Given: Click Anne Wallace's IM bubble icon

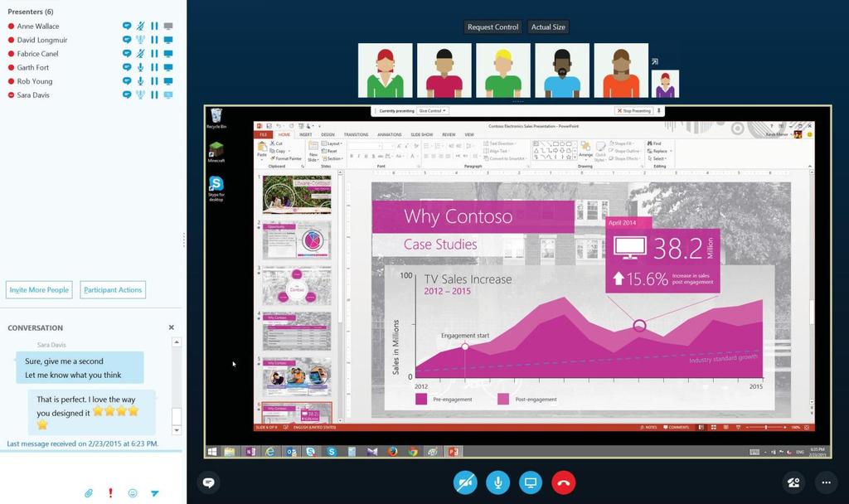Looking at the screenshot, I should [x=127, y=26].
